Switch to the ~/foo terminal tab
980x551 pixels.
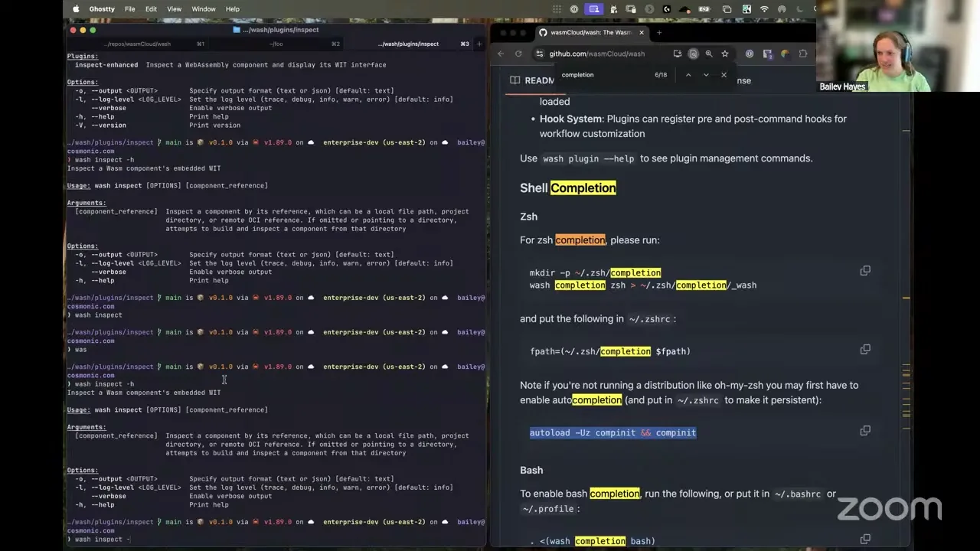276,44
